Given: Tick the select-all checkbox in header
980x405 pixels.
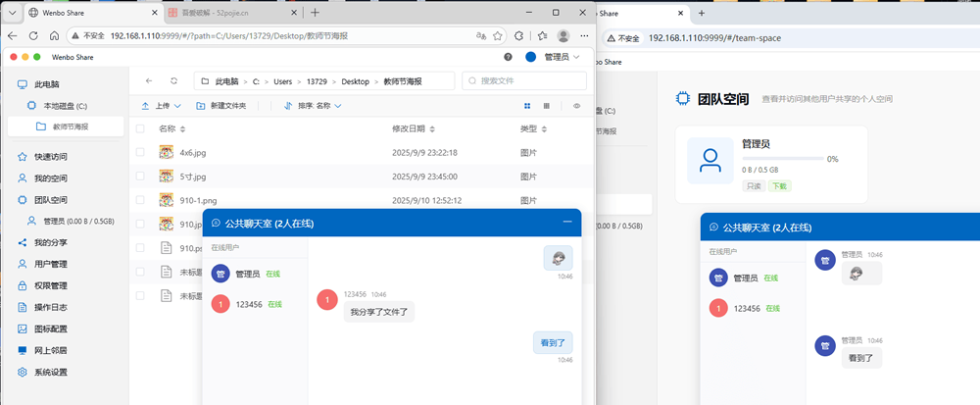Looking at the screenshot, I should 140,128.
